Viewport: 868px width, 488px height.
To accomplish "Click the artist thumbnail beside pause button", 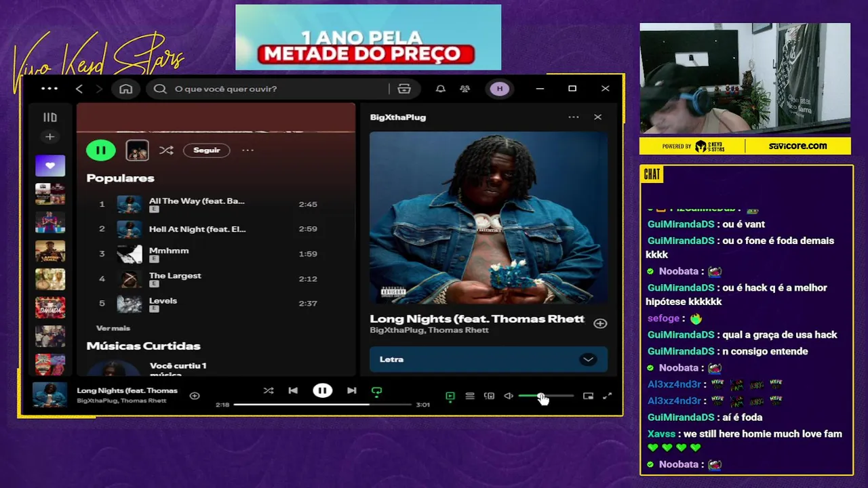I will 137,150.
